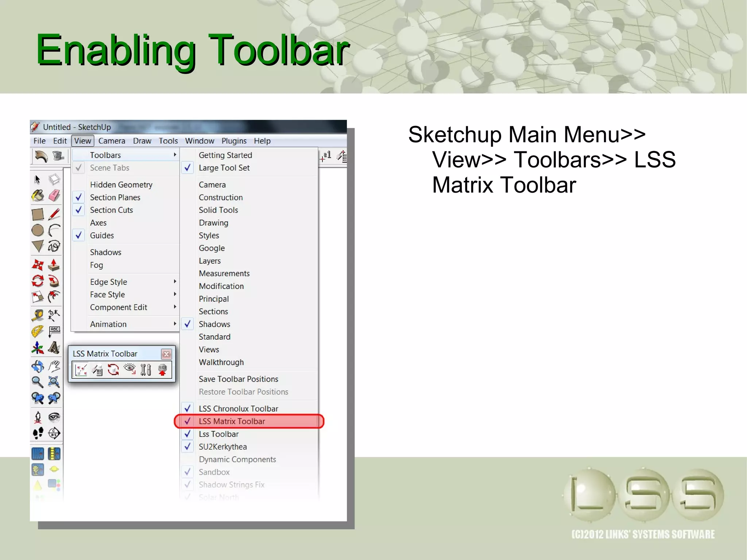This screenshot has width=747, height=560.
Task: Toggle Section Planes visibility
Action: [125, 197]
